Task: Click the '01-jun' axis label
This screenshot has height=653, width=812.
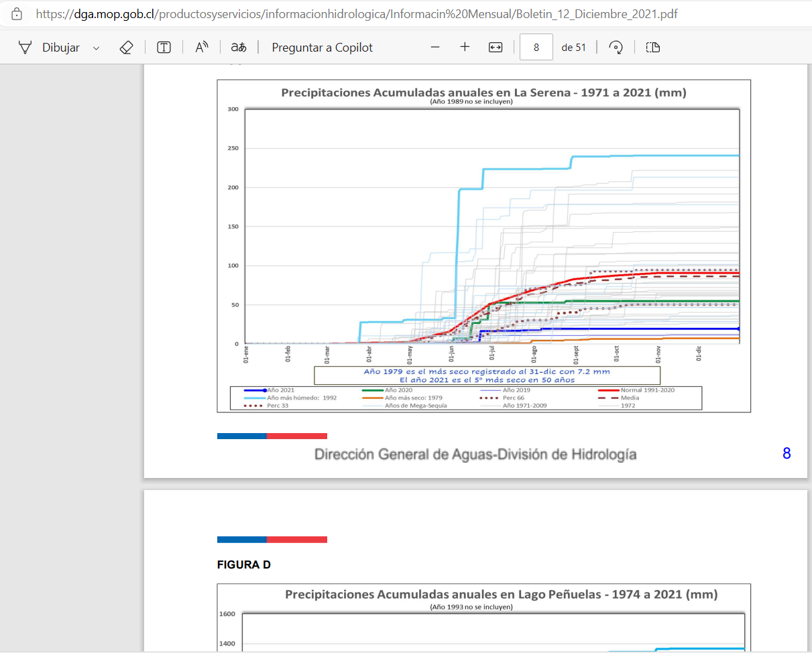Action: [452, 354]
